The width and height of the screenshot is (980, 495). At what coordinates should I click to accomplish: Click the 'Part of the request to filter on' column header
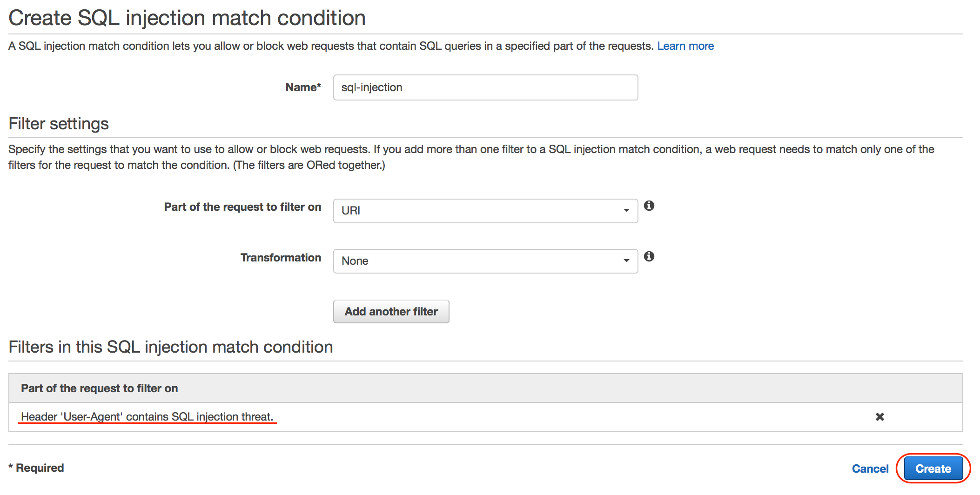point(99,388)
